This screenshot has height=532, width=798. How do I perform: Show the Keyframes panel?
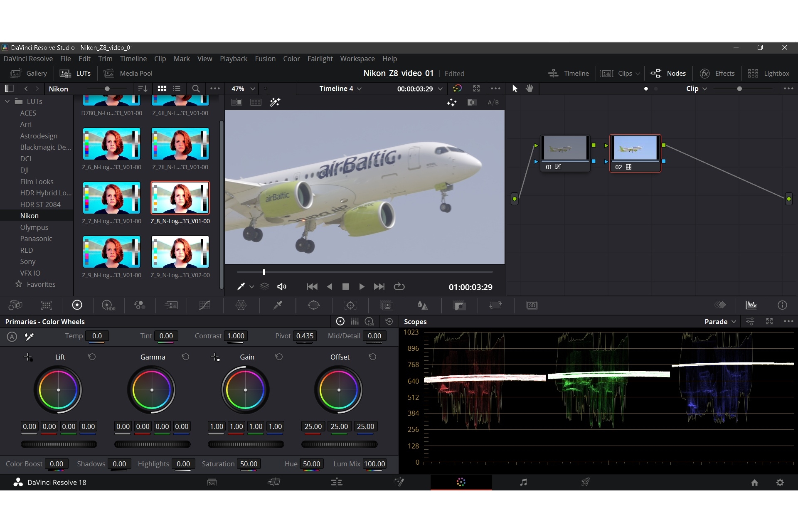coord(720,305)
